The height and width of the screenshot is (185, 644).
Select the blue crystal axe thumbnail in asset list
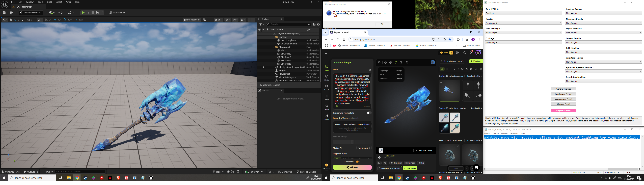coord(449,91)
